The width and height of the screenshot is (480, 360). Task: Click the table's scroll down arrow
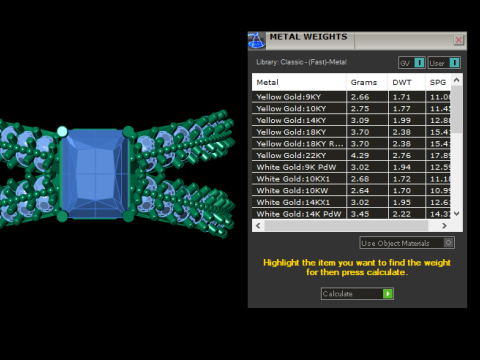pos(457,214)
